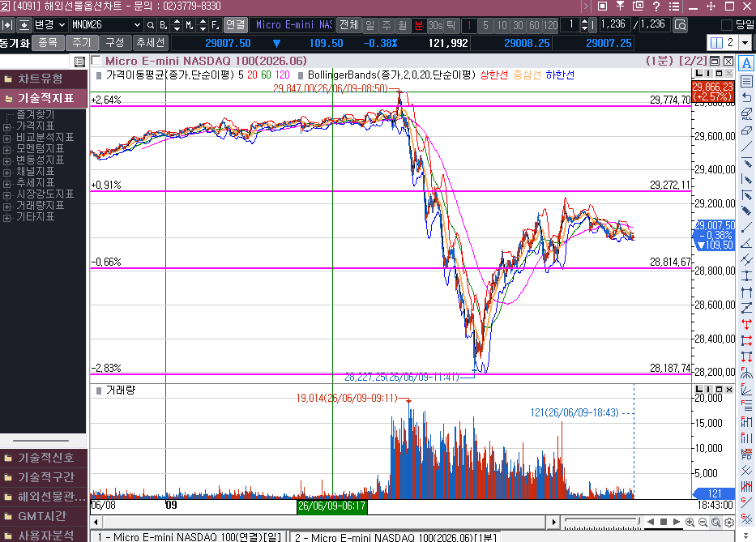The width and height of the screenshot is (756, 542).
Task: Expand the 거래량지표 tree node
Action: click(x=6, y=207)
